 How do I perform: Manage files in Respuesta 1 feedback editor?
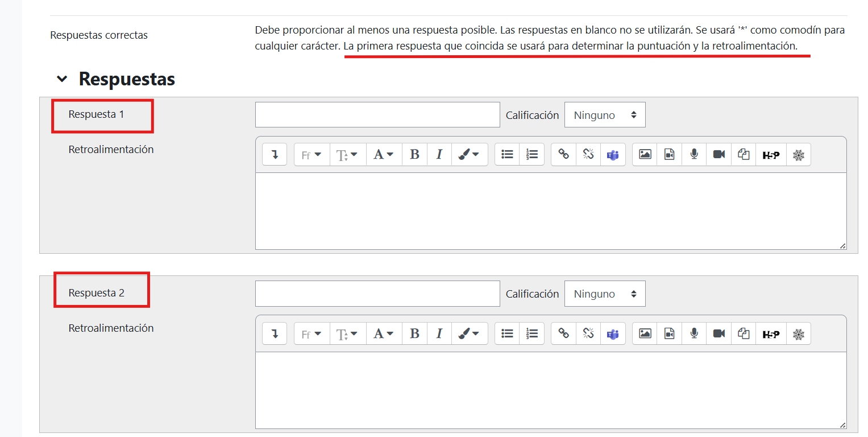tap(743, 155)
